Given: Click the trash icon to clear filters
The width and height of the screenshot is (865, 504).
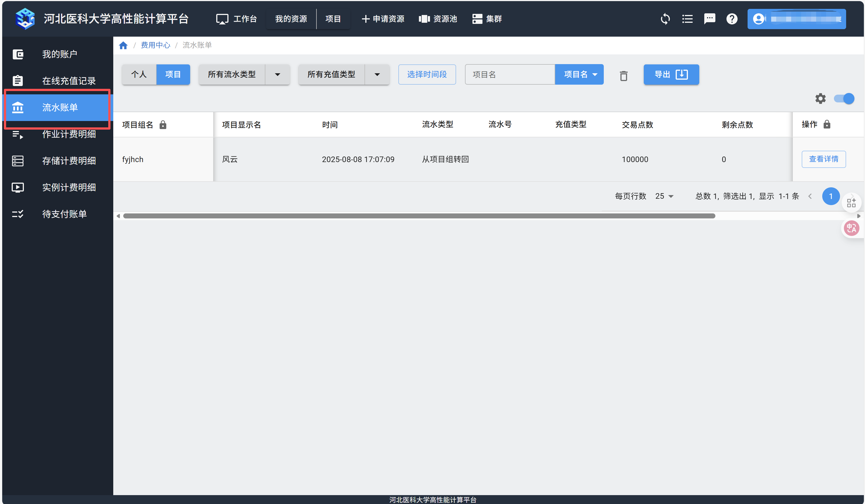Looking at the screenshot, I should tap(623, 75).
